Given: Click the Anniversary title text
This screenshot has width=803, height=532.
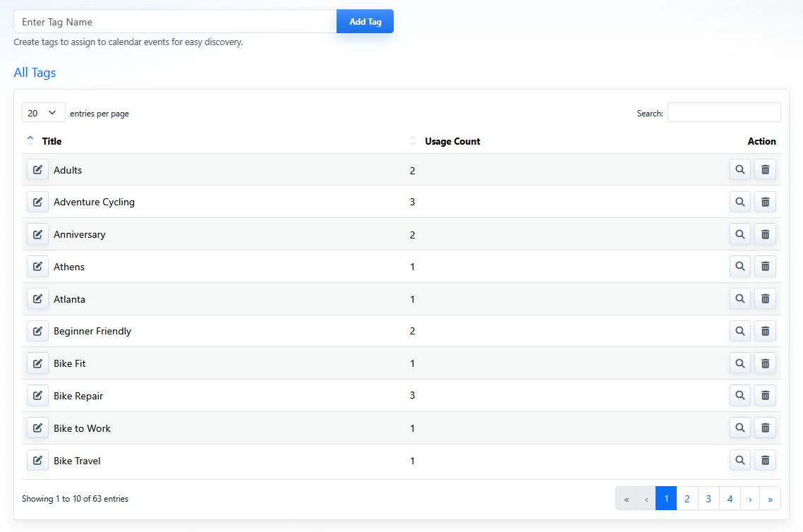Looking at the screenshot, I should [79, 234].
